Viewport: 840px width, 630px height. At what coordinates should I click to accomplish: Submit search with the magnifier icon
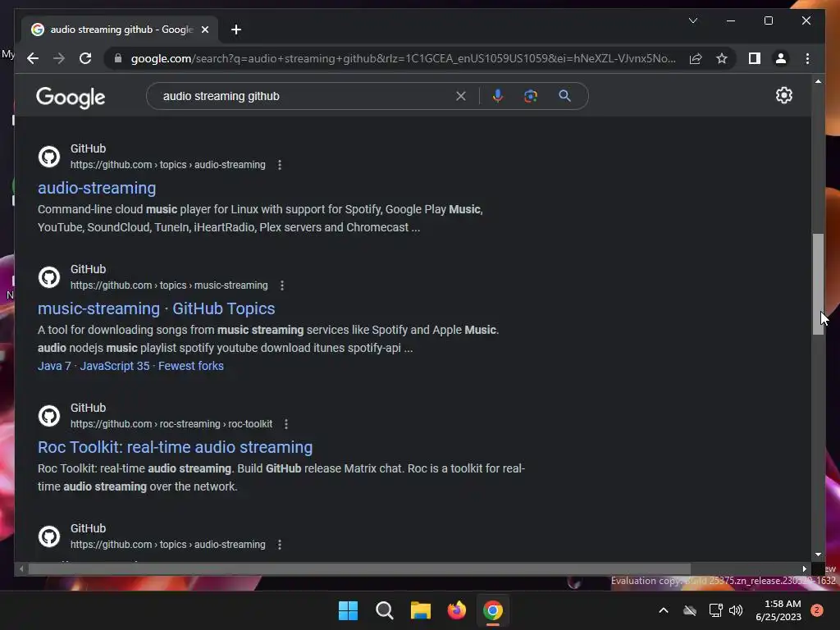[564, 96]
